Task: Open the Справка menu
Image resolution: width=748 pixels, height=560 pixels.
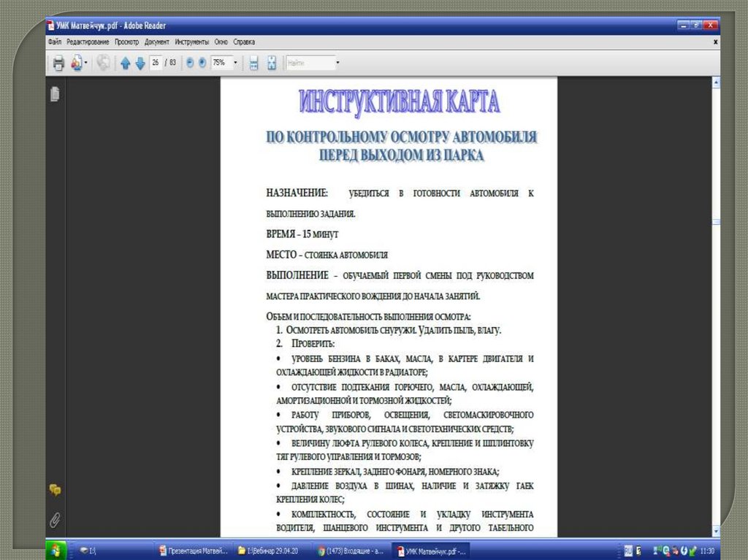Action: [244, 42]
